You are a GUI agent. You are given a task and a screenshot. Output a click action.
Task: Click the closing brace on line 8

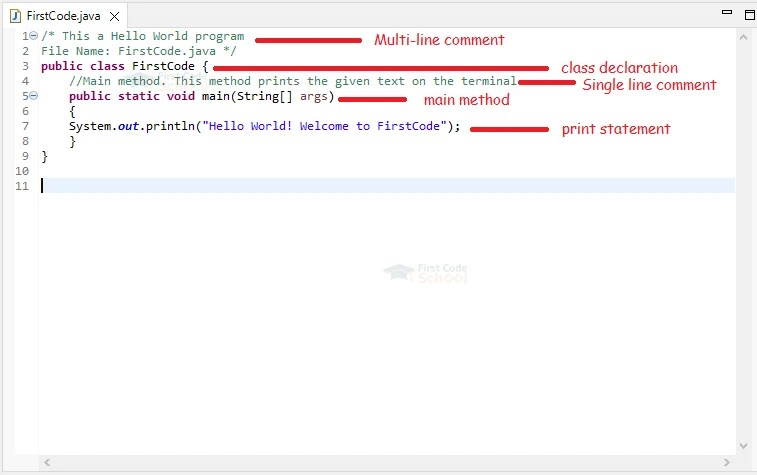tap(72, 141)
